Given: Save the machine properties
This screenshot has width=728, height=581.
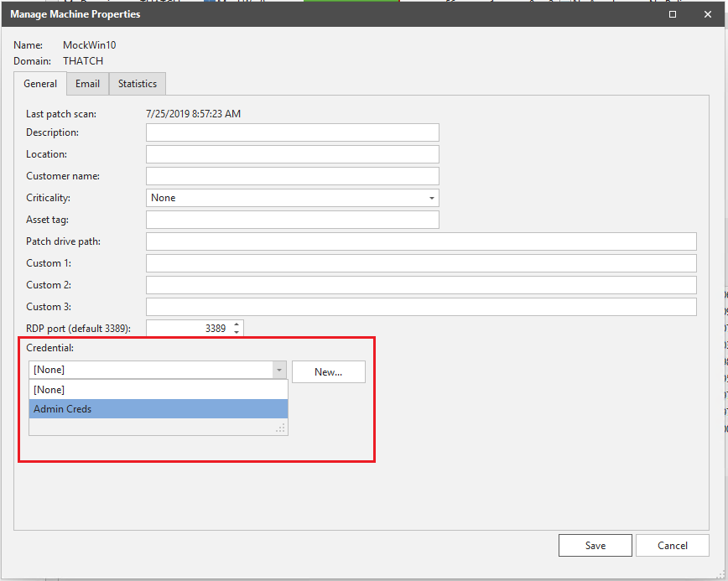Looking at the screenshot, I should pyautogui.click(x=595, y=546).
